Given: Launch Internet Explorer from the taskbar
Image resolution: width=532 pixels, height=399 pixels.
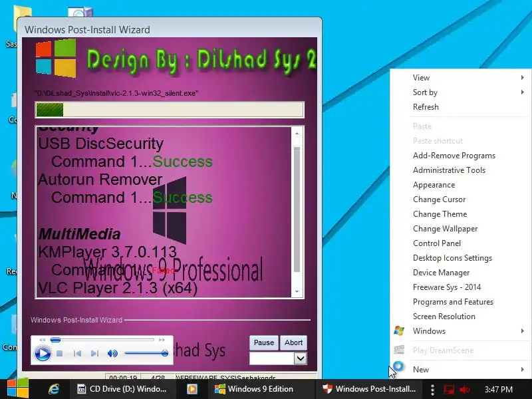Looking at the screenshot, I should [x=53, y=389].
